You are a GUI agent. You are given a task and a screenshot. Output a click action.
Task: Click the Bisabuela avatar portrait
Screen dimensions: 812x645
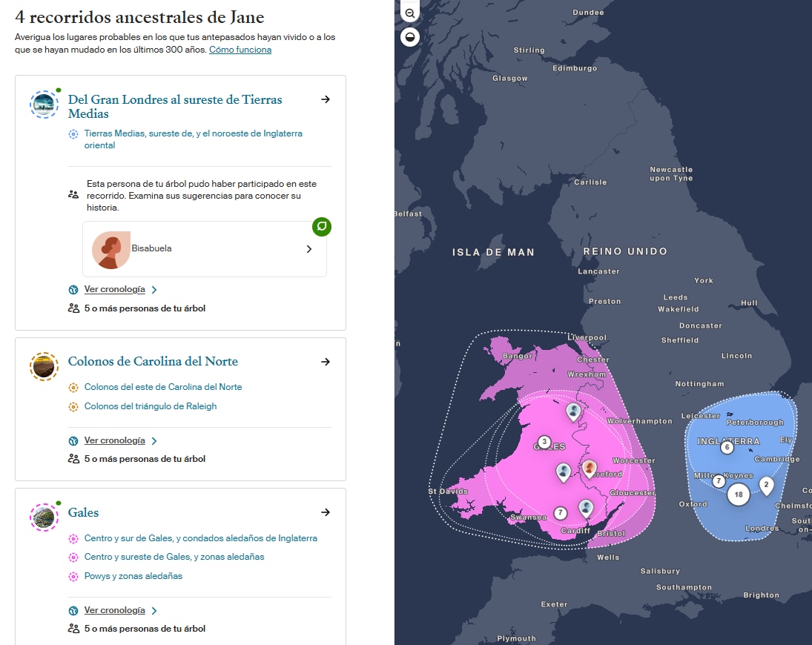point(110,250)
